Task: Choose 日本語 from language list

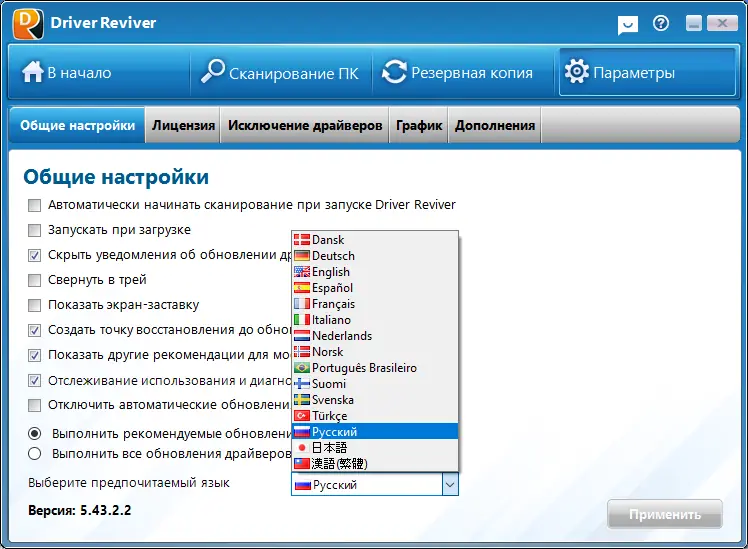Action: [375, 447]
